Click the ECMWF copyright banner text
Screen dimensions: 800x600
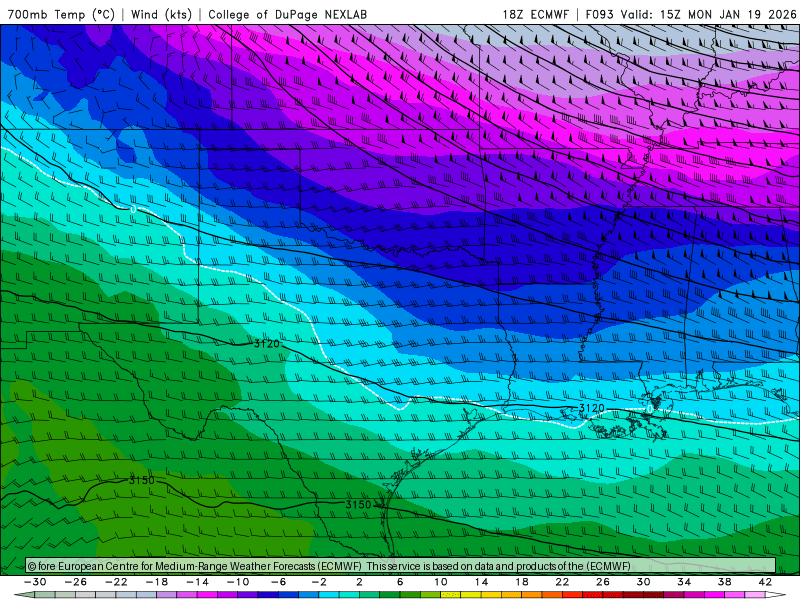coord(329,566)
